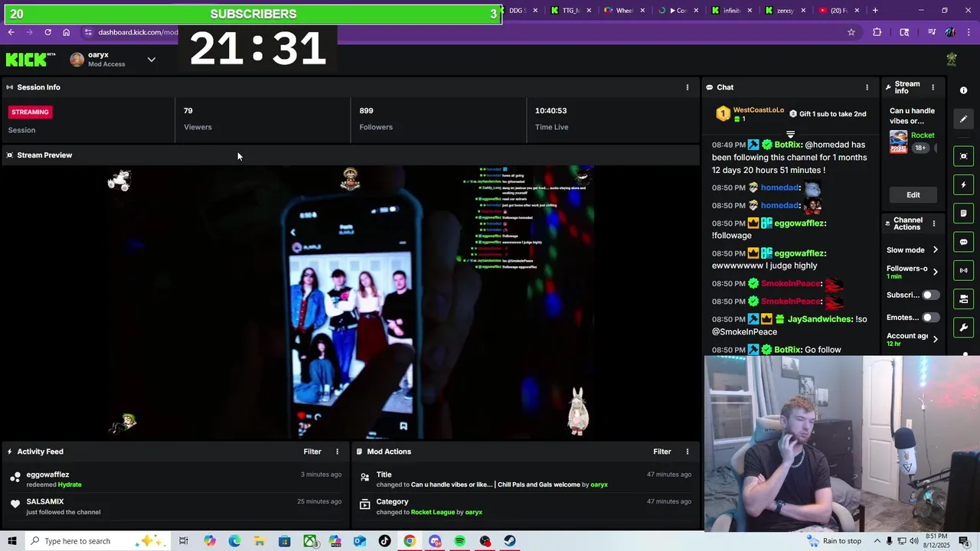
Task: Toggle the stream preview widget icon in sidebar
Action: point(964,156)
